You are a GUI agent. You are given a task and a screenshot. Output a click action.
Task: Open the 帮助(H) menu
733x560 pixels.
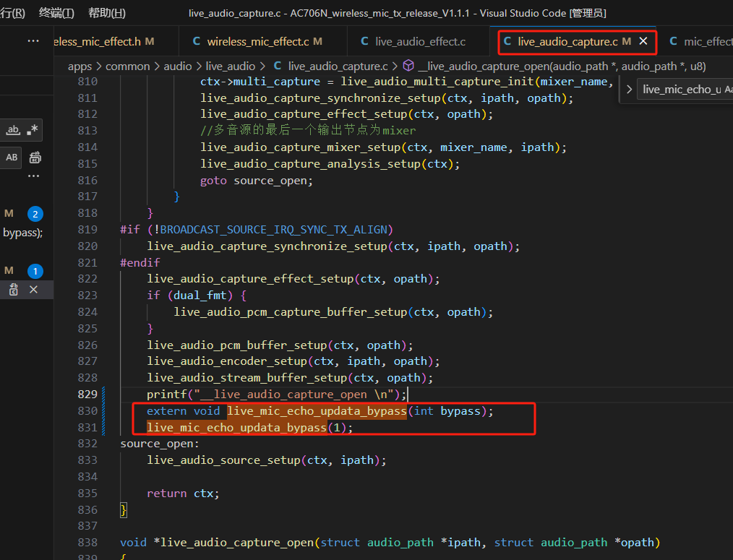point(106,12)
